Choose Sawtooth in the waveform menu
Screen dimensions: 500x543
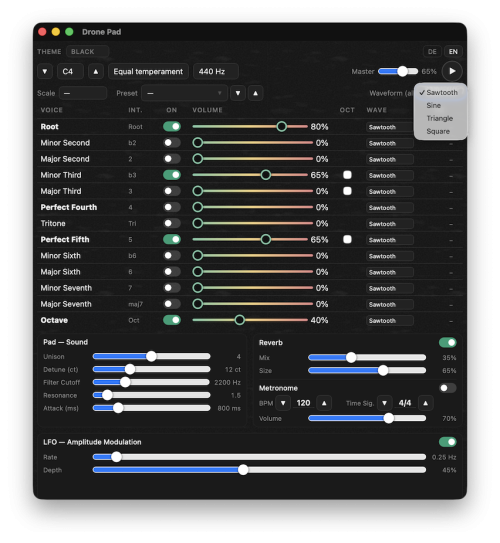(440, 92)
